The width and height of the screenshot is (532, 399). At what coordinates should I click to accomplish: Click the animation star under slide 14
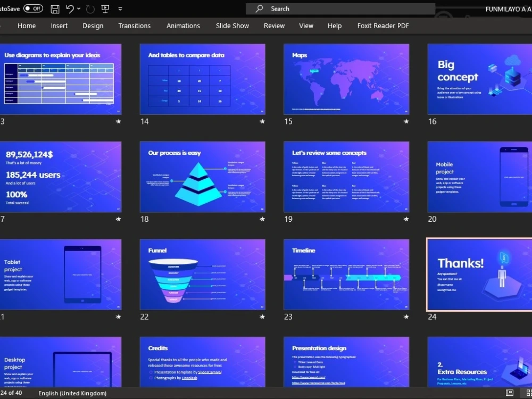click(262, 121)
